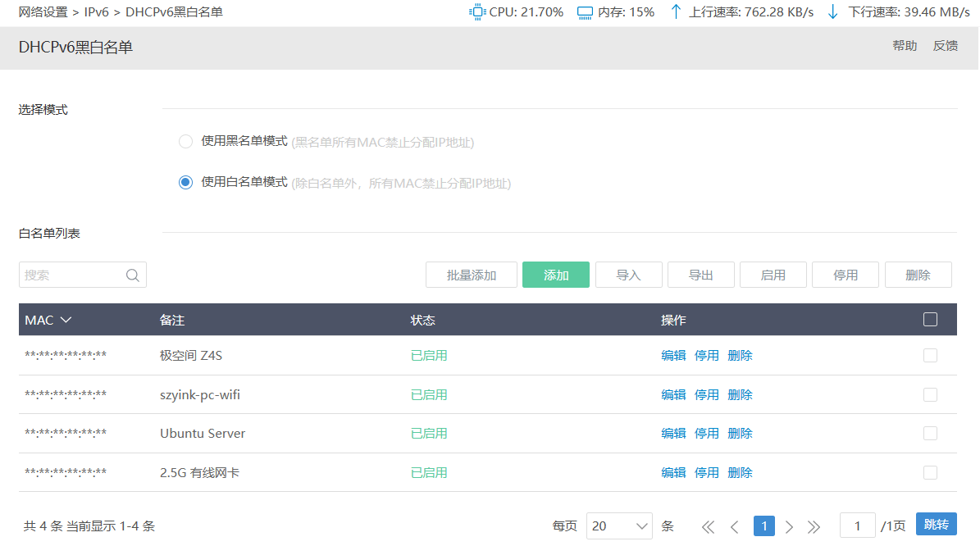
Task: Click the 状态 column header
Action: [x=422, y=320]
